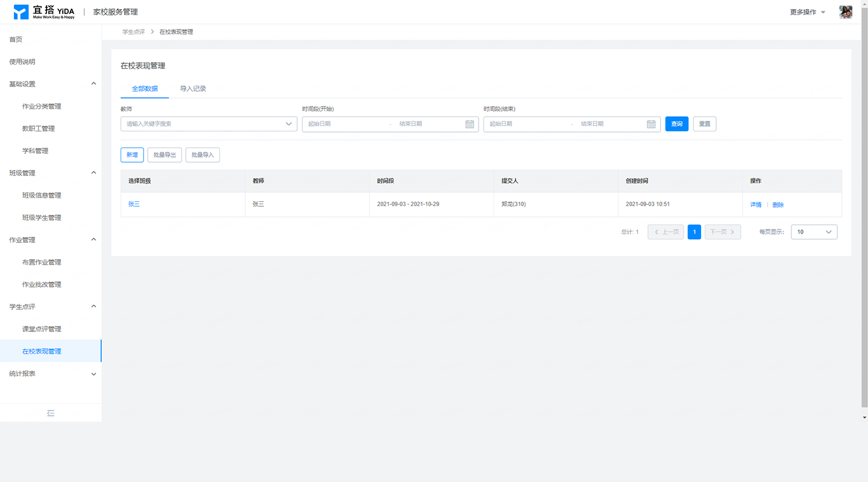Click 结束日期 in the 时间段(开始) field
The height and width of the screenshot is (482, 868).
tap(410, 124)
